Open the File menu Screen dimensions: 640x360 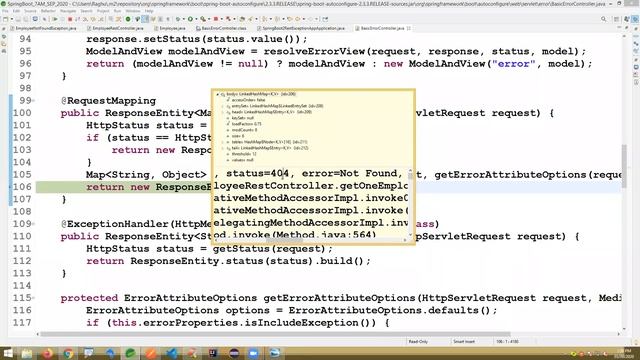tap(5, 11)
